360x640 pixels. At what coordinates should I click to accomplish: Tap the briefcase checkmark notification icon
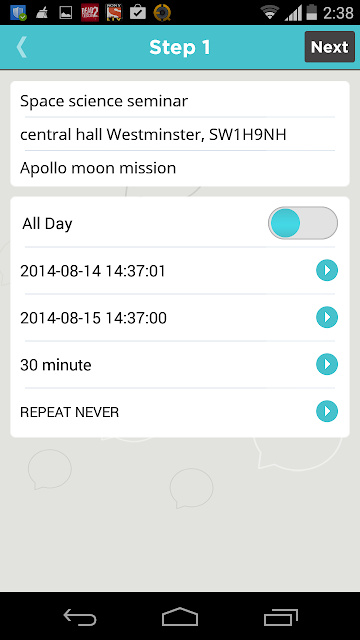point(138,13)
